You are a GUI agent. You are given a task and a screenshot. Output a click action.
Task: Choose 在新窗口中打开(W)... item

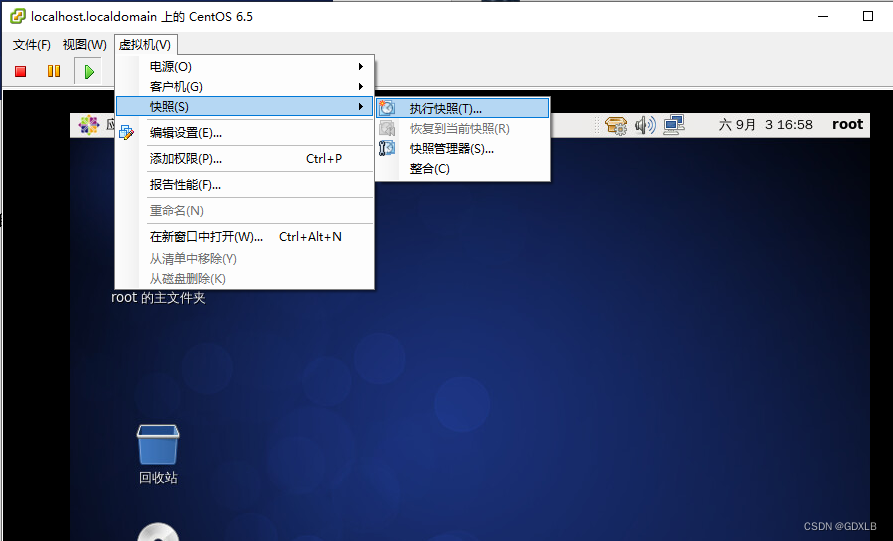tap(245, 236)
